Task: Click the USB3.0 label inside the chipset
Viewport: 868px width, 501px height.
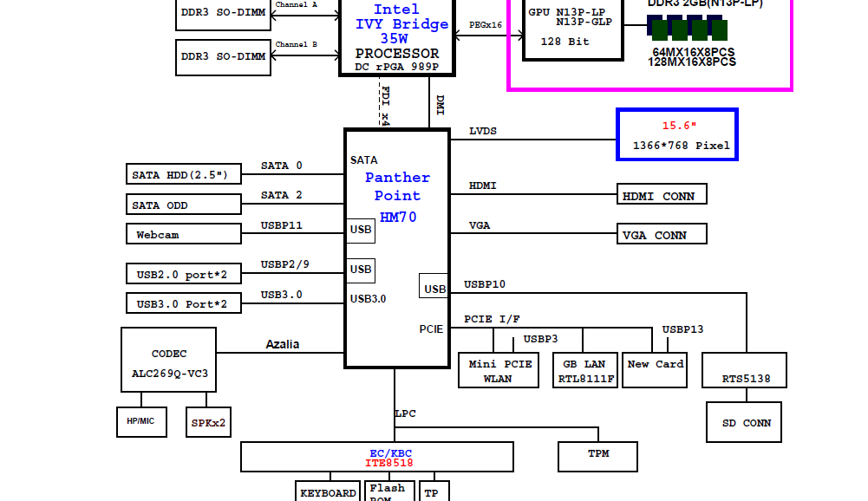Action: [368, 299]
